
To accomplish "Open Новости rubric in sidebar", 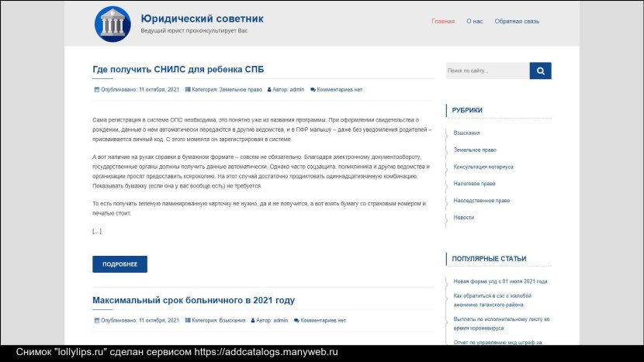I will pos(464,218).
